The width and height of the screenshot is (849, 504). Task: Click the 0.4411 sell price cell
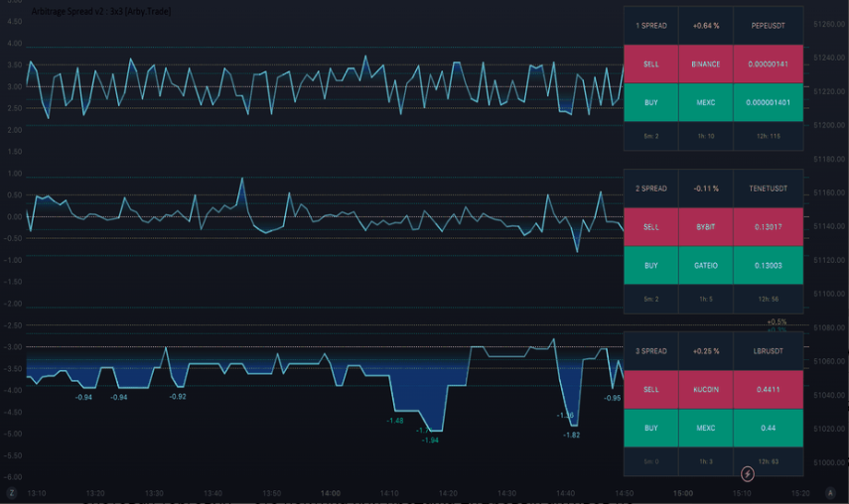(769, 389)
